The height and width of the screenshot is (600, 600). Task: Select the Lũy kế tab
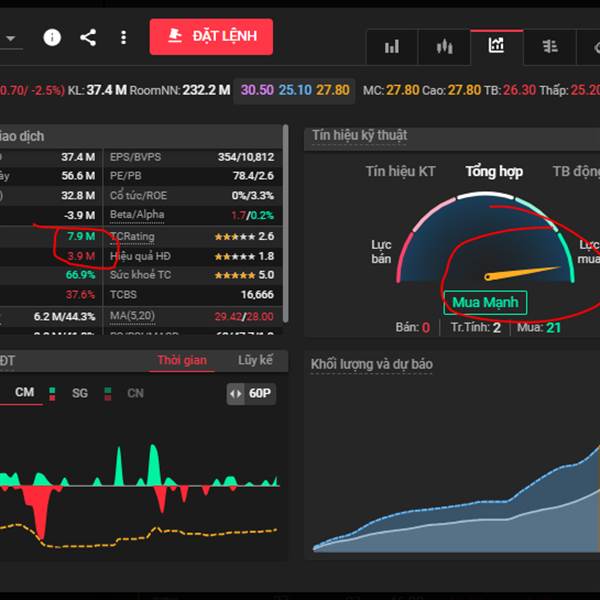click(255, 360)
